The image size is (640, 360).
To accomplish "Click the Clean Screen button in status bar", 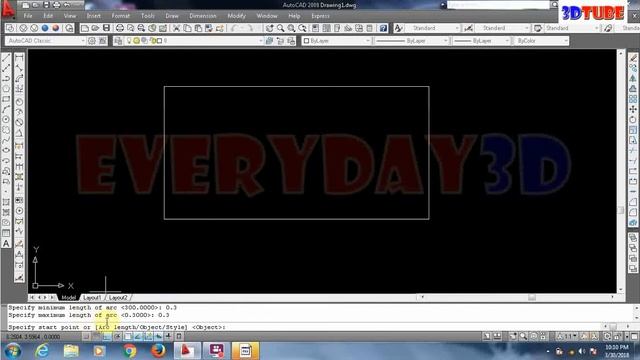I will click(634, 336).
